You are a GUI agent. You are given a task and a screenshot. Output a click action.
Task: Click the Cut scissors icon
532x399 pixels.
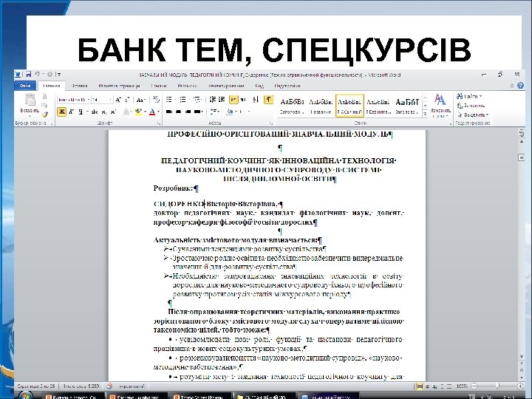44,96
